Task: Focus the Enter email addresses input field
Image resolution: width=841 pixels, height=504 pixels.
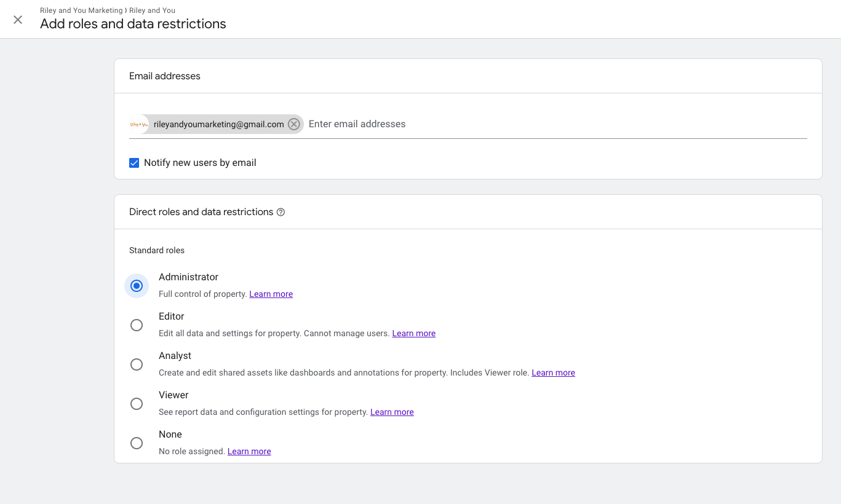Action: pos(554,124)
